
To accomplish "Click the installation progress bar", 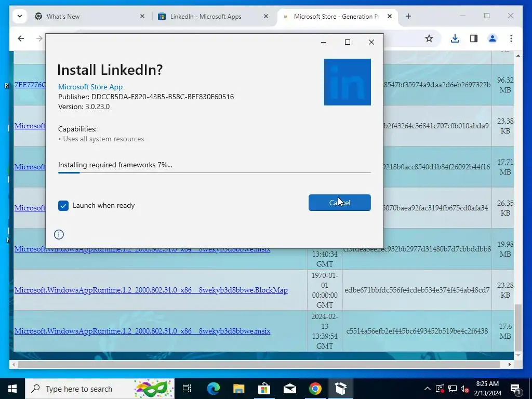I will coord(214,172).
